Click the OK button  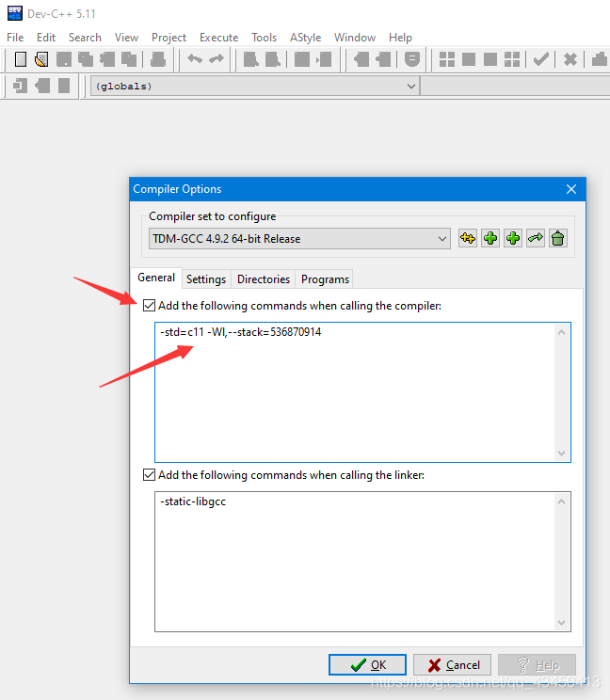coord(367,665)
